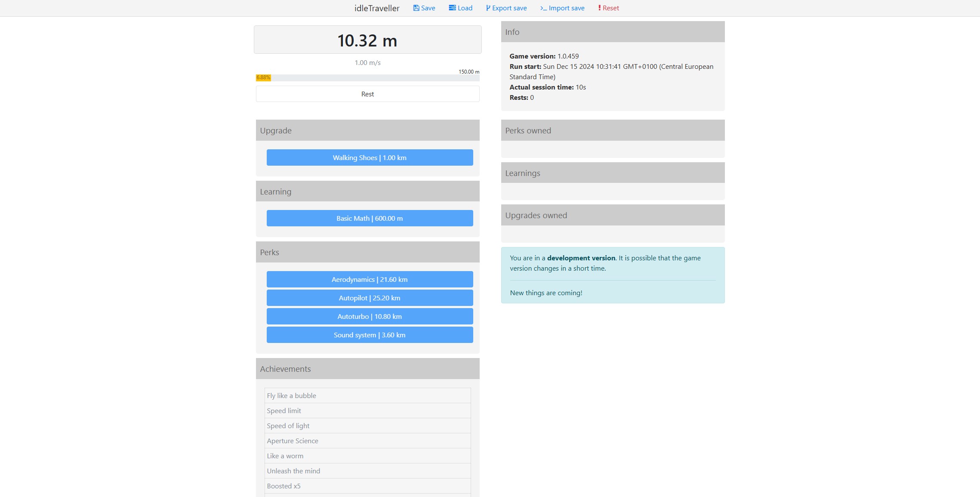
Task: Buy the Sound system perk
Action: tap(370, 335)
